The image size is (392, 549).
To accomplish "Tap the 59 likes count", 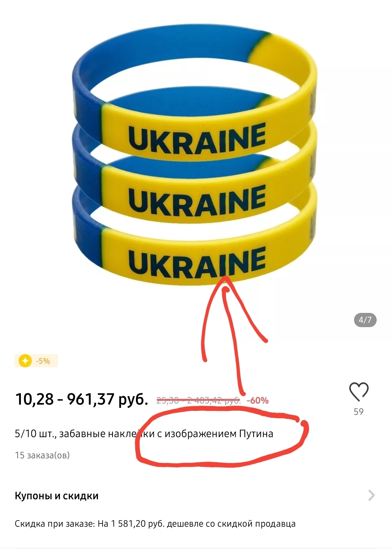I will pos(359,412).
